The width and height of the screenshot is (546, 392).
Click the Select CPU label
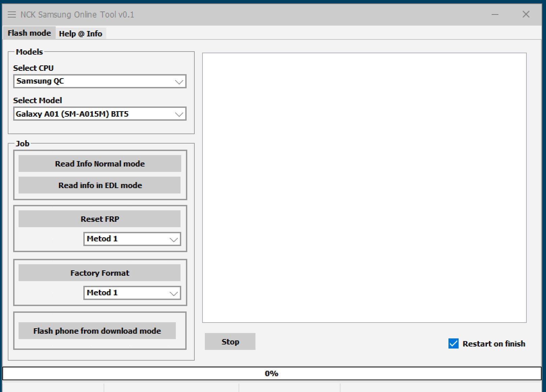pos(33,68)
